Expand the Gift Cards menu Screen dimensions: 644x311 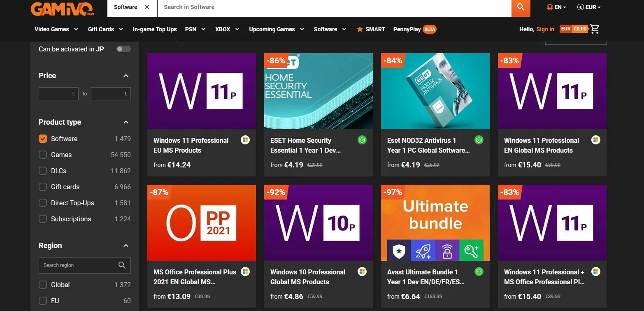tap(105, 29)
